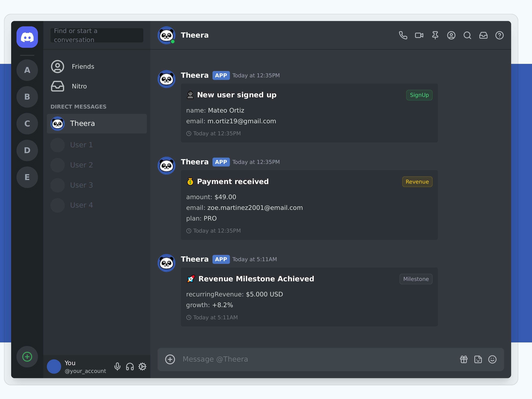Select server D in the sidebar
Screen dimensions: 532x399
(27, 150)
